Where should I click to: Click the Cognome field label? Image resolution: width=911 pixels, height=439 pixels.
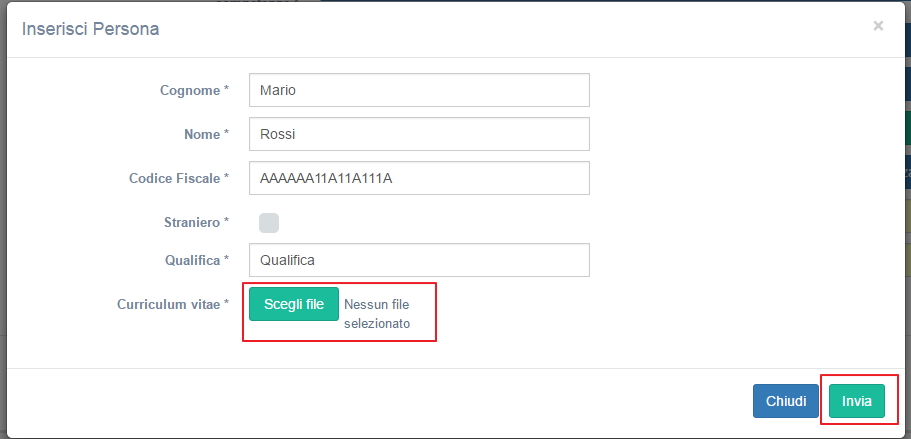tap(189, 90)
